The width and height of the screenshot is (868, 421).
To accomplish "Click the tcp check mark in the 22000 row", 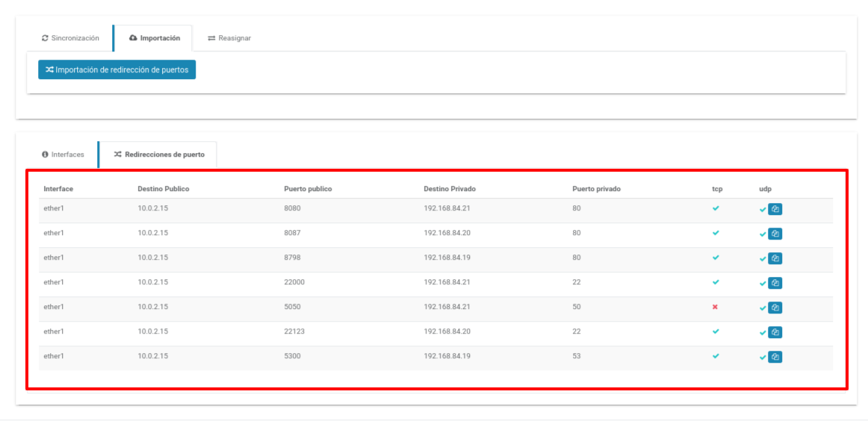I will [x=716, y=282].
